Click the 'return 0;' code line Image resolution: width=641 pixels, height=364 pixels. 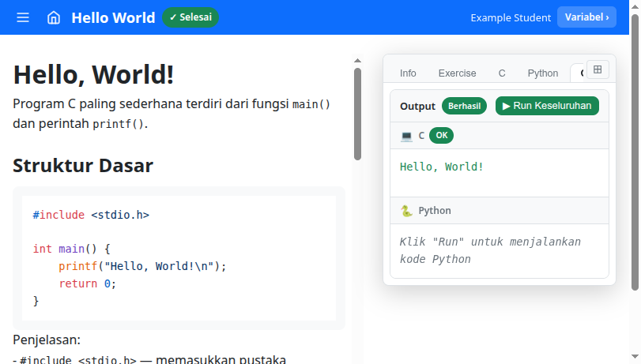coord(88,283)
